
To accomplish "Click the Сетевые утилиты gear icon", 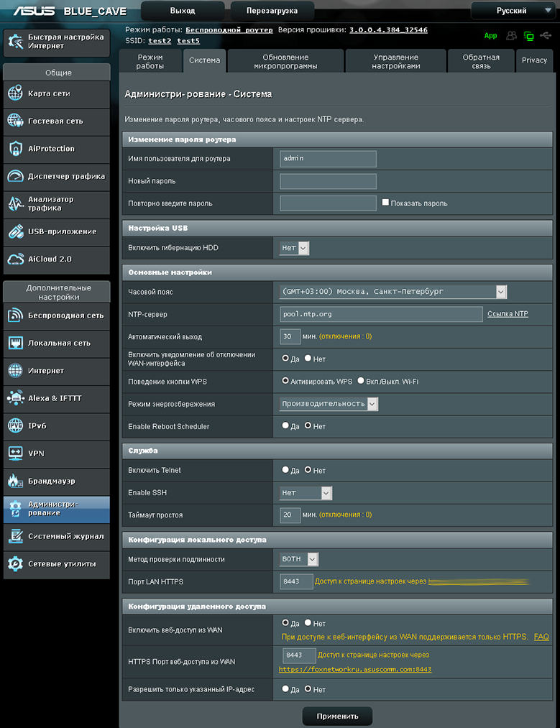I will point(15,563).
